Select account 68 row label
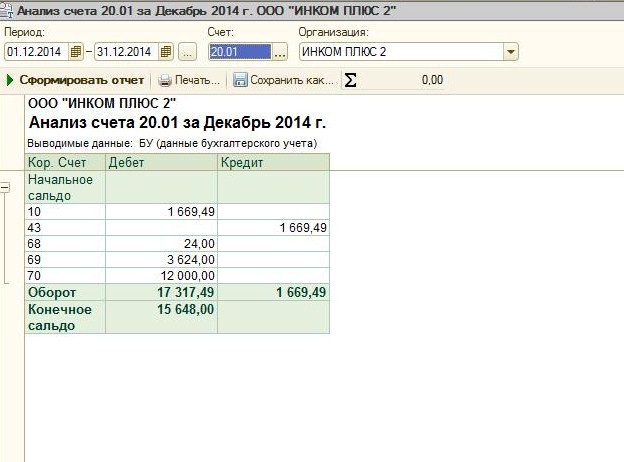 (65, 244)
